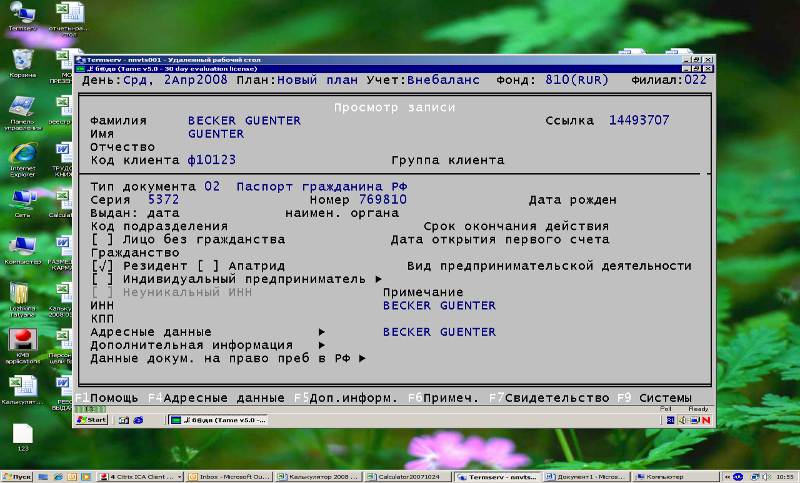
Task: Open the Citrix ICA Client taskbar group dropdown
Action: point(179,477)
